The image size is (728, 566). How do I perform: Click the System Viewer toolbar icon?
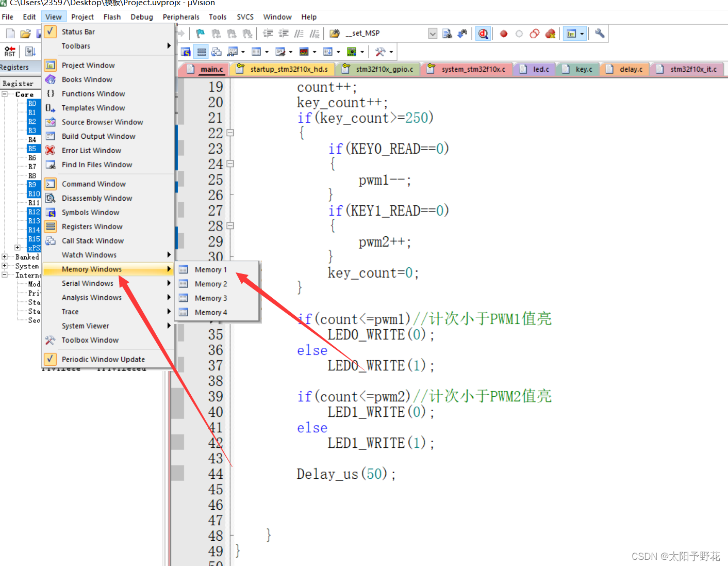tap(352, 52)
